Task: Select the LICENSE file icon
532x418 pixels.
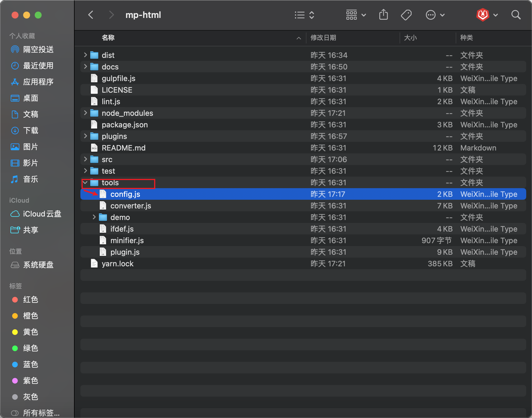Action: pos(94,90)
